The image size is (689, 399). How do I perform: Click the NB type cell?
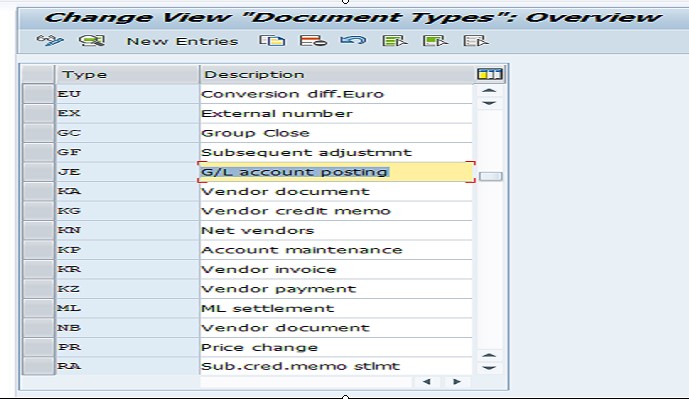pos(127,328)
